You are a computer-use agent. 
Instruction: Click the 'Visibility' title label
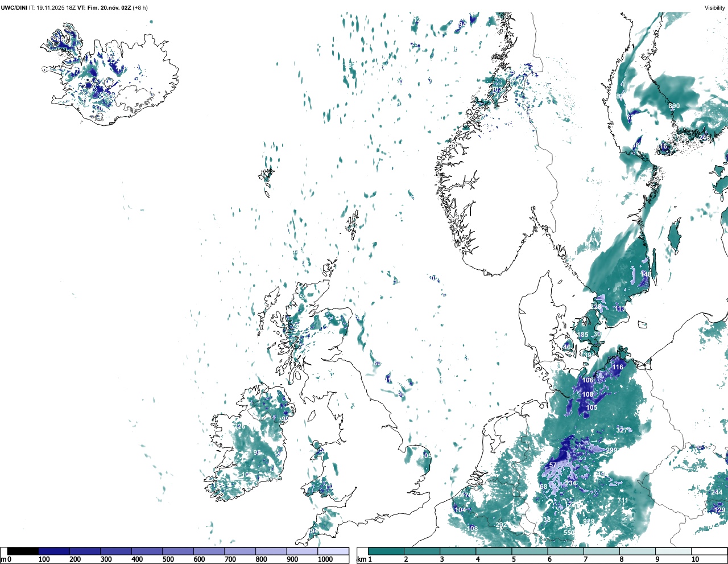[x=715, y=7]
